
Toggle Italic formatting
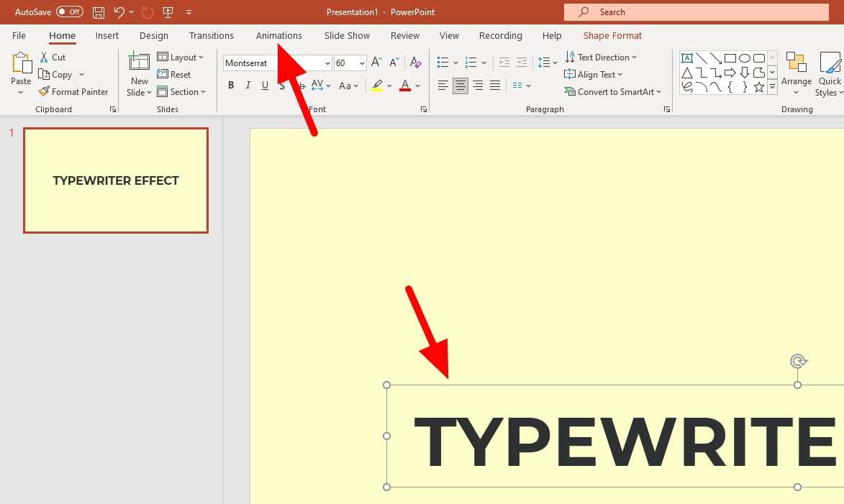pos(248,85)
